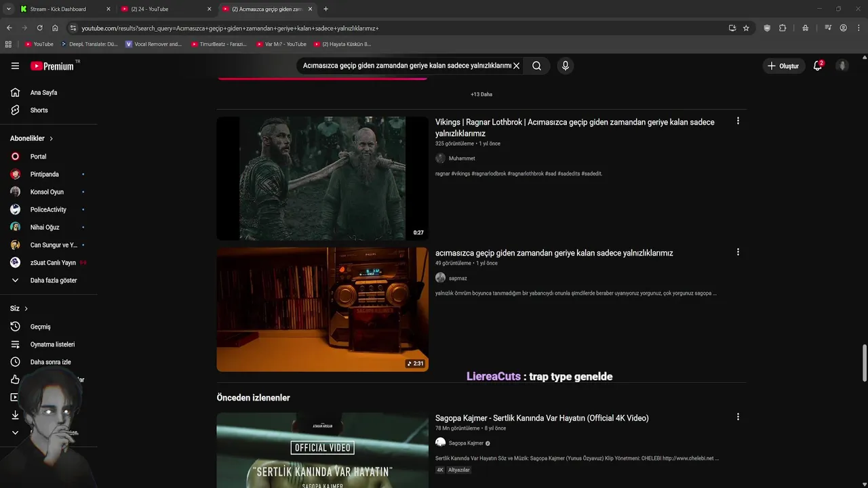Open more options for Sagopa Kajmer video
Image resolution: width=868 pixels, height=488 pixels.
(x=738, y=417)
